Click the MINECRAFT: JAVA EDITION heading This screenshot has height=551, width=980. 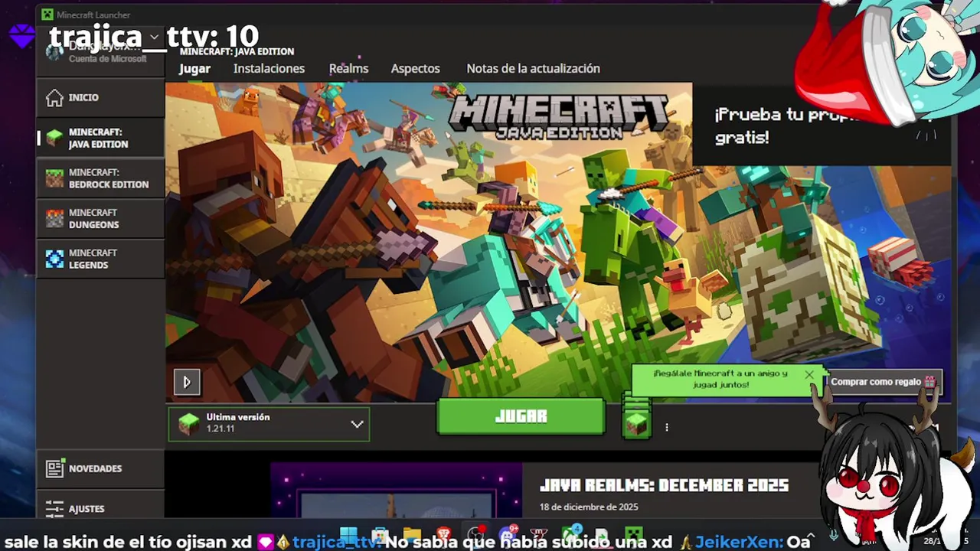tap(237, 51)
